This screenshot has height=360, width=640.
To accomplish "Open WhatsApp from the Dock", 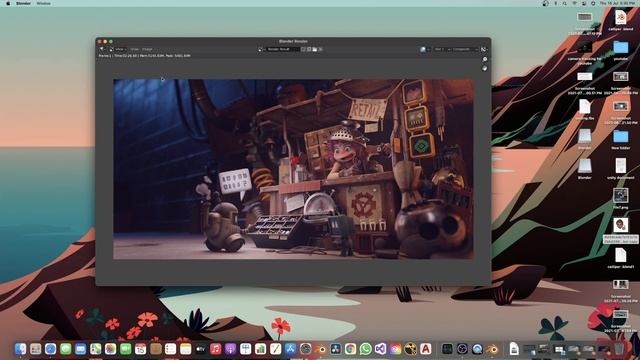I will point(366,349).
